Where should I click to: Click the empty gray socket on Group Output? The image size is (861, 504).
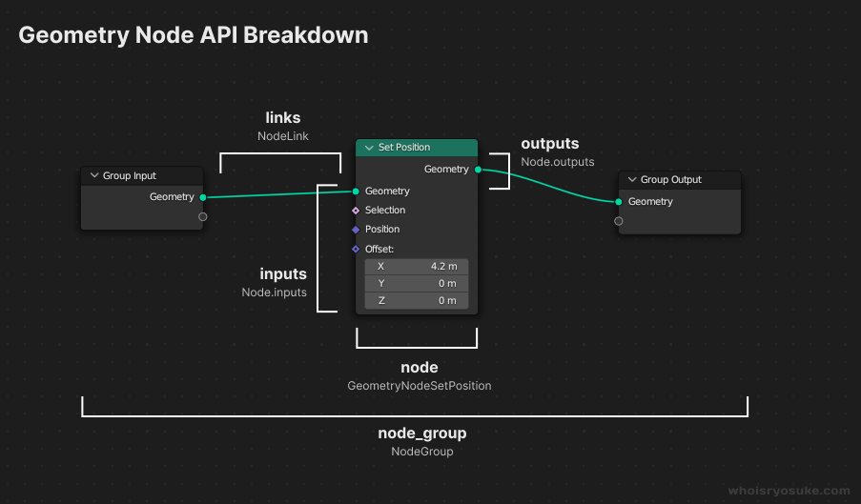pyautogui.click(x=619, y=221)
